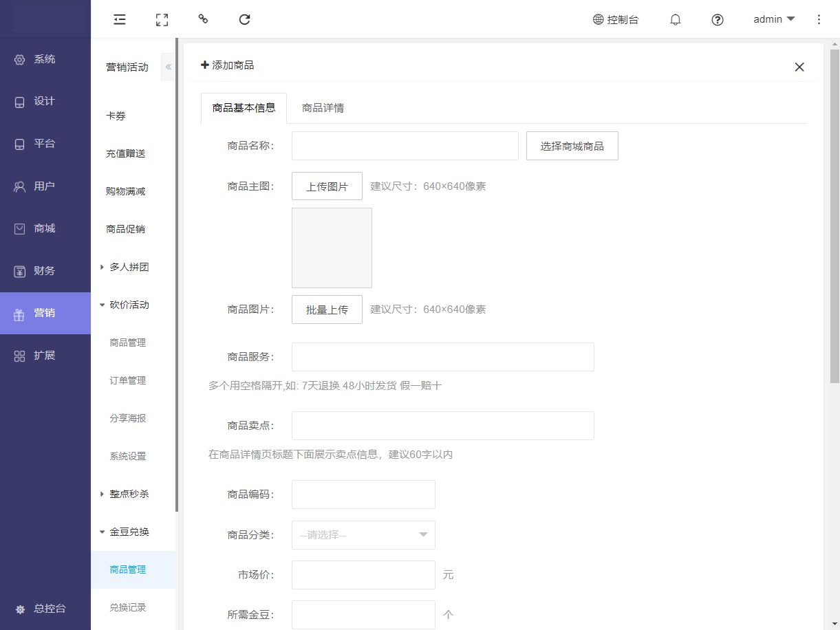Click the 商品名称 input field
The image size is (840, 630).
[405, 146]
